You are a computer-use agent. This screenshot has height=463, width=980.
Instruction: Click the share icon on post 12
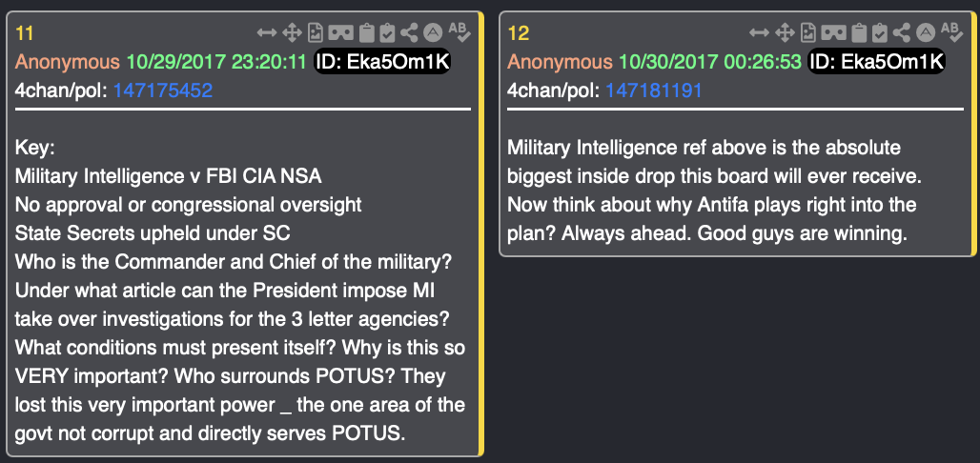(x=902, y=33)
